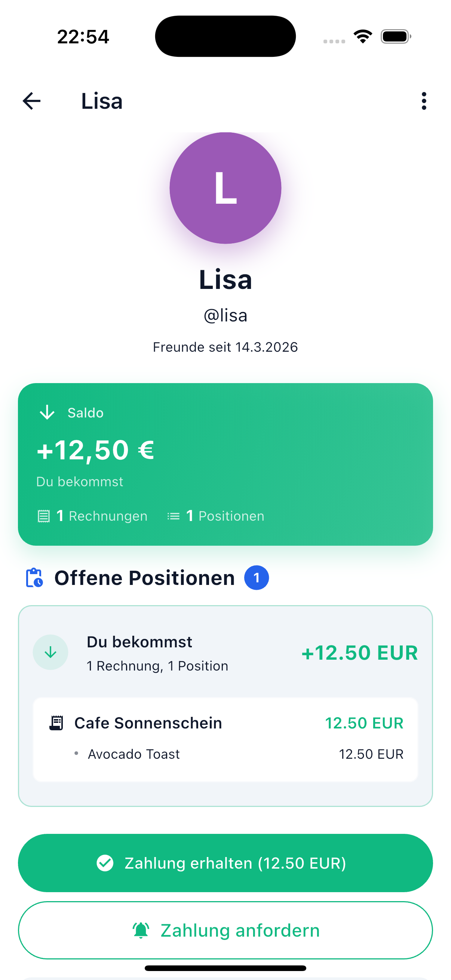Viewport: 451px width, 980px height.
Task: Tap the clipboard icon beside Offene Positionen
Action: tap(34, 578)
